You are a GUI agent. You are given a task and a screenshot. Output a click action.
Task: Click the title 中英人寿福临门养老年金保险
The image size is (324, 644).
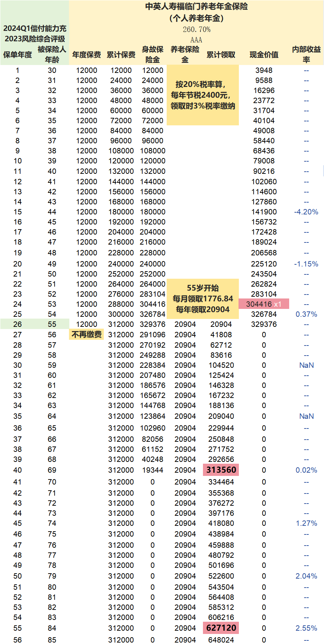click(196, 6)
